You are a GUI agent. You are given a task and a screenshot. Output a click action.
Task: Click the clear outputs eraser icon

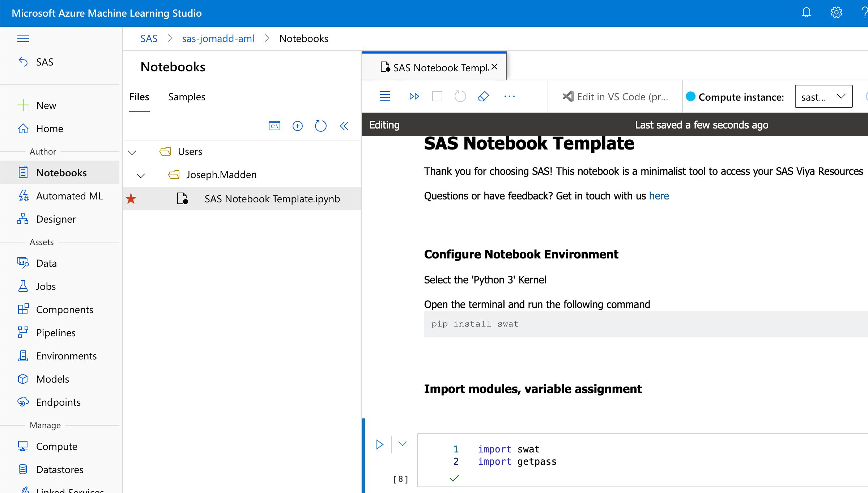point(483,96)
